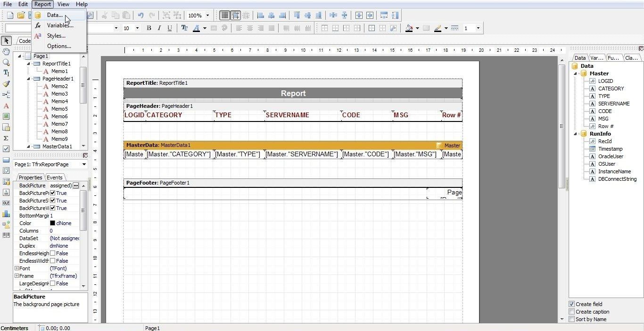This screenshot has width=644, height=331.
Task: Click the Italic formatting icon
Action: click(159, 28)
